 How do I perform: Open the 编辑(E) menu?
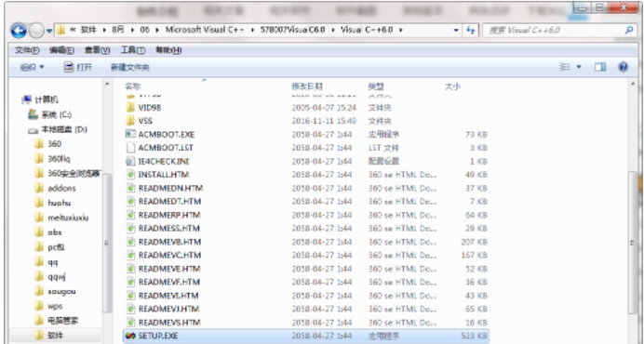pos(61,50)
